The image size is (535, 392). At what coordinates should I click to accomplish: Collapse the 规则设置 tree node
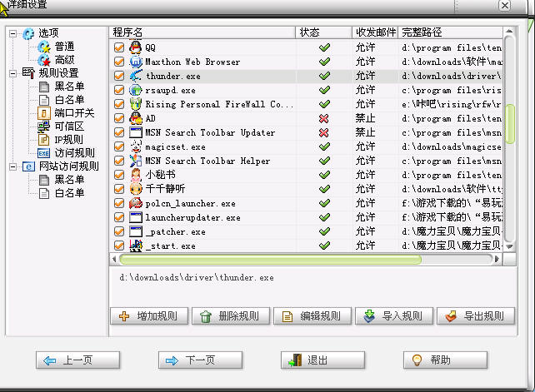coord(13,73)
